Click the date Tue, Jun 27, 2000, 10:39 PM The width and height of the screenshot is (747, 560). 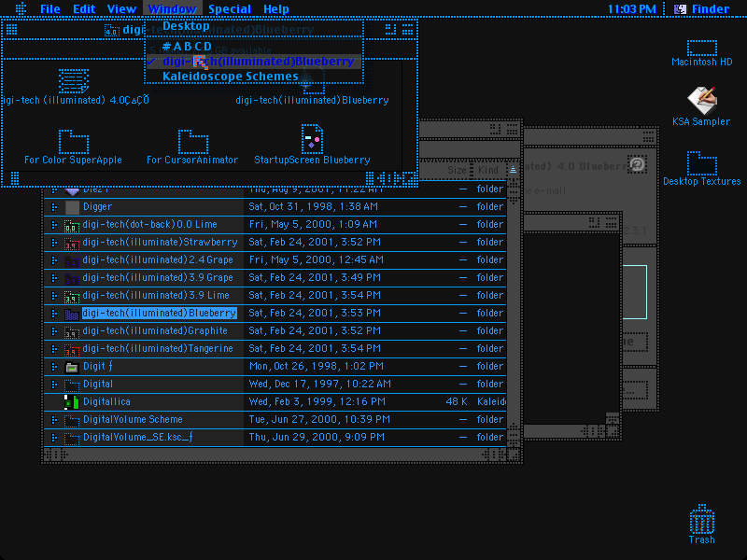click(x=319, y=419)
